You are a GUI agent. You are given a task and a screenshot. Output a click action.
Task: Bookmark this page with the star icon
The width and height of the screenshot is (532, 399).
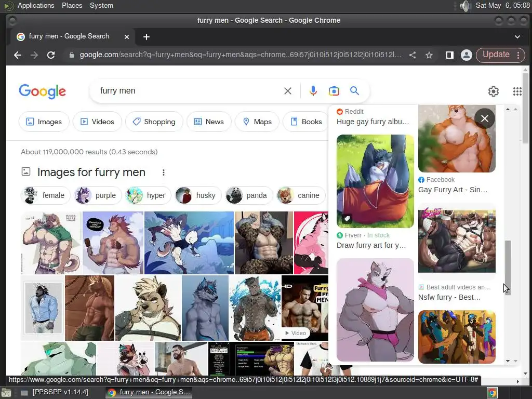429,55
